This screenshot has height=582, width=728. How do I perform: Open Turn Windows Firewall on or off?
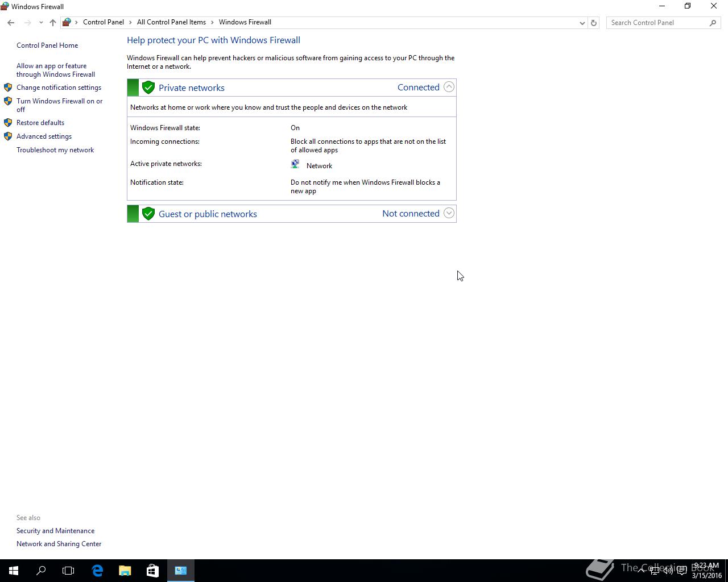coord(60,105)
